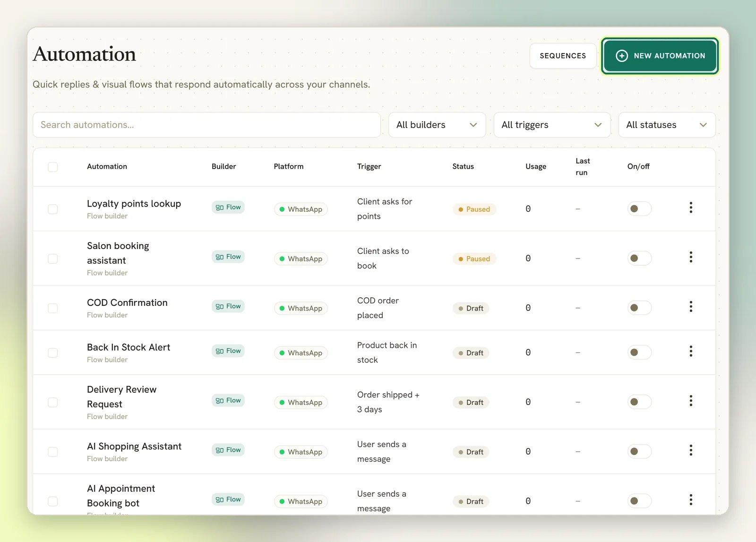
Task: Click the Usage column header
Action: click(536, 166)
